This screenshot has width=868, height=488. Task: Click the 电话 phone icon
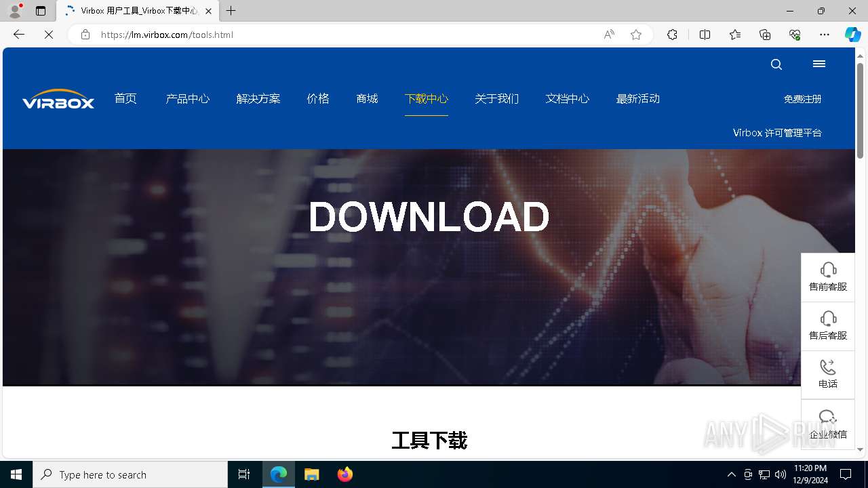[x=828, y=367]
